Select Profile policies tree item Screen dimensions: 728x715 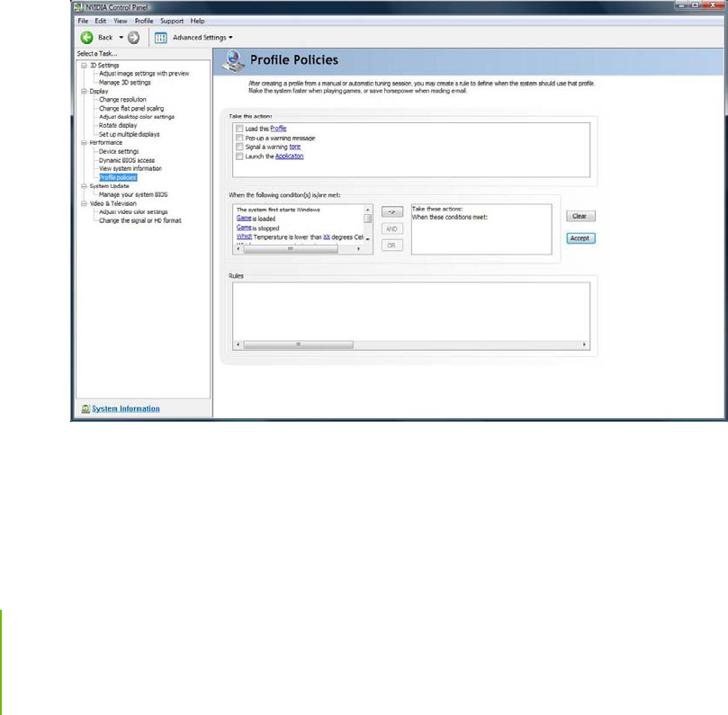[x=118, y=177]
